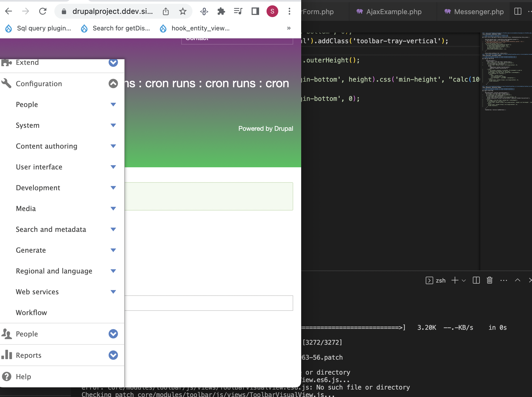Open Chrome extensions puzzle icon
The height and width of the screenshot is (397, 532).
pyautogui.click(x=221, y=11)
